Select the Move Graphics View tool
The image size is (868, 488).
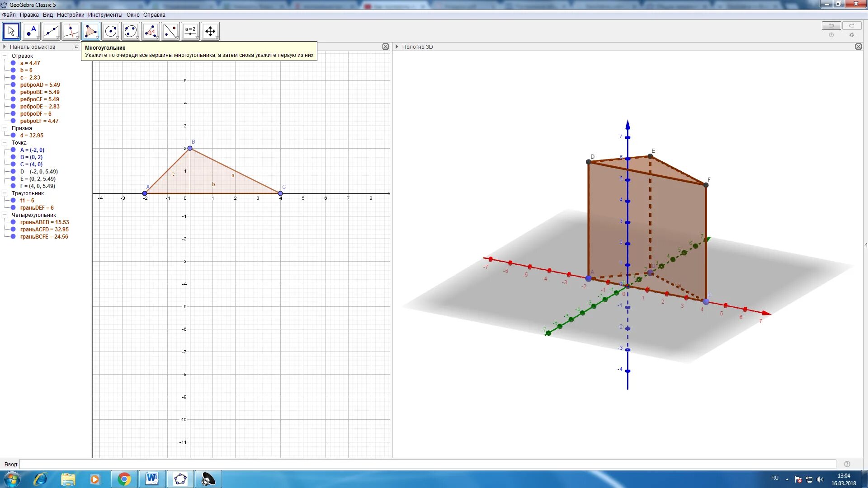click(x=210, y=31)
